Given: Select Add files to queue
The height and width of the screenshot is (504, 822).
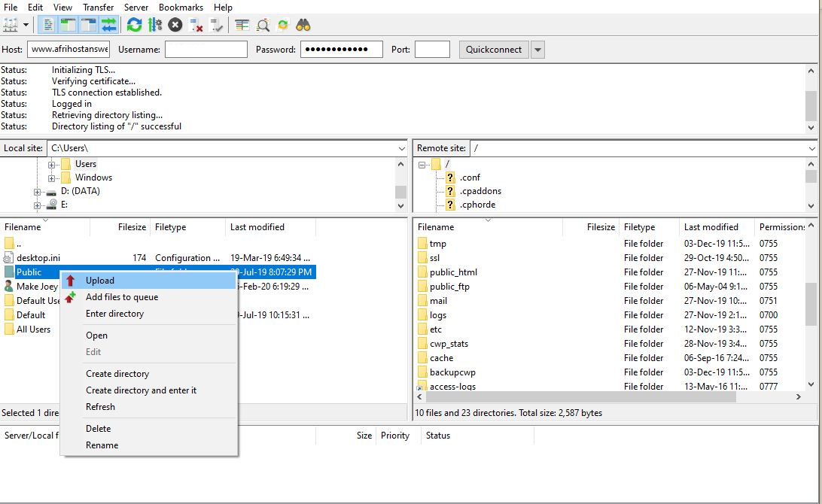Looking at the screenshot, I should pos(121,297).
